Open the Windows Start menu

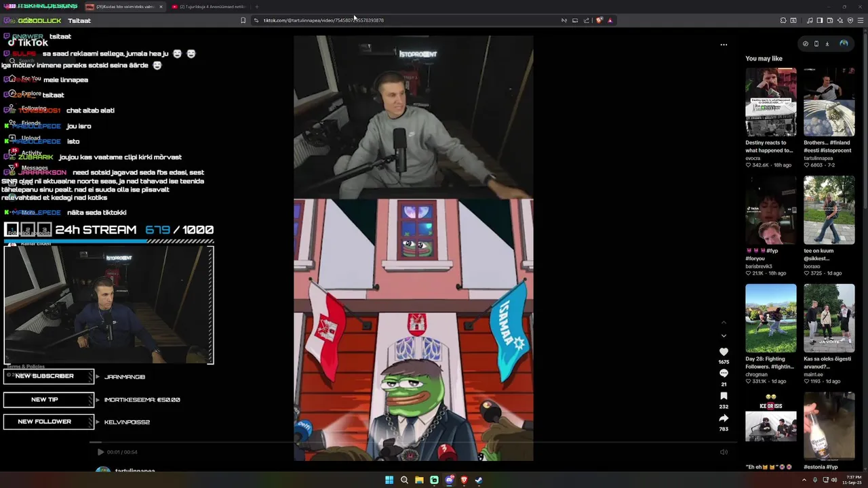coord(389,480)
